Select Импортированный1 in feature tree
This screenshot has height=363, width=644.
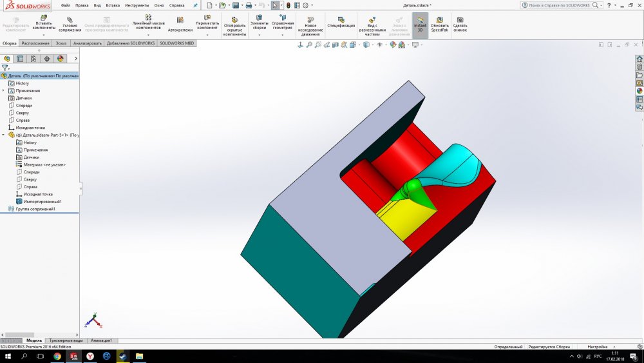[39, 201]
